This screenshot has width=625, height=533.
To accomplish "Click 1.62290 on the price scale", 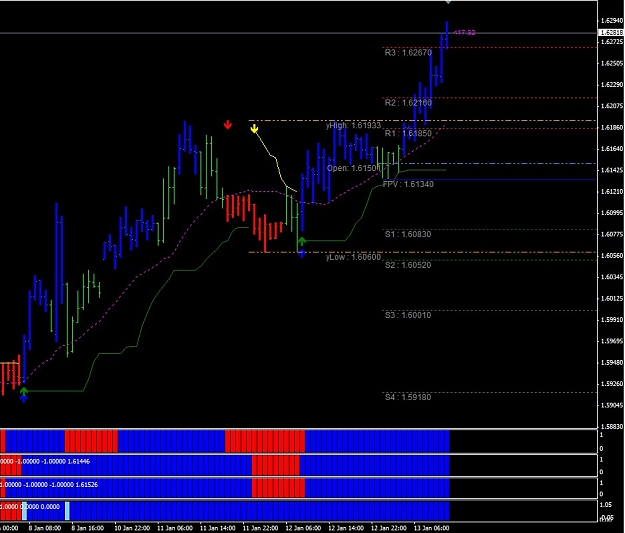I will click(x=611, y=85).
